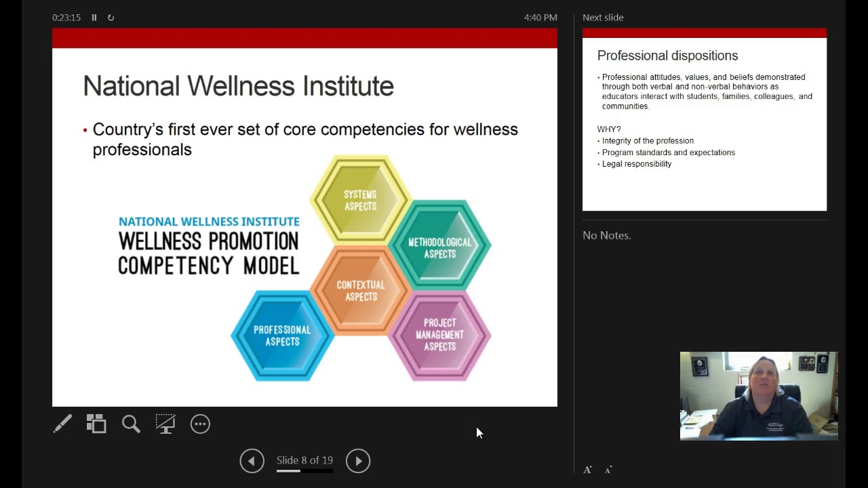
Task: Pause the presentation timer
Action: point(94,18)
